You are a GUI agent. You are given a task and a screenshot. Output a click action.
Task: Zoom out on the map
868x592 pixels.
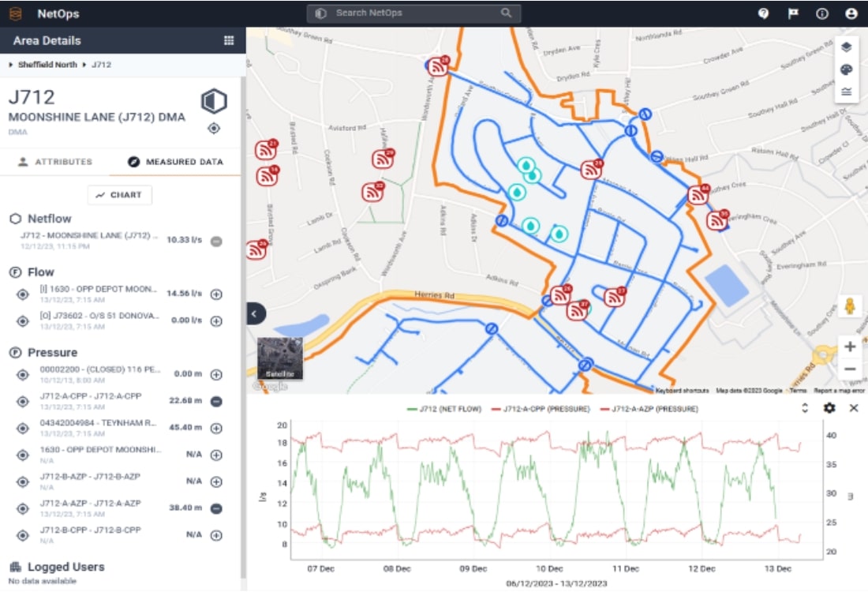(850, 369)
